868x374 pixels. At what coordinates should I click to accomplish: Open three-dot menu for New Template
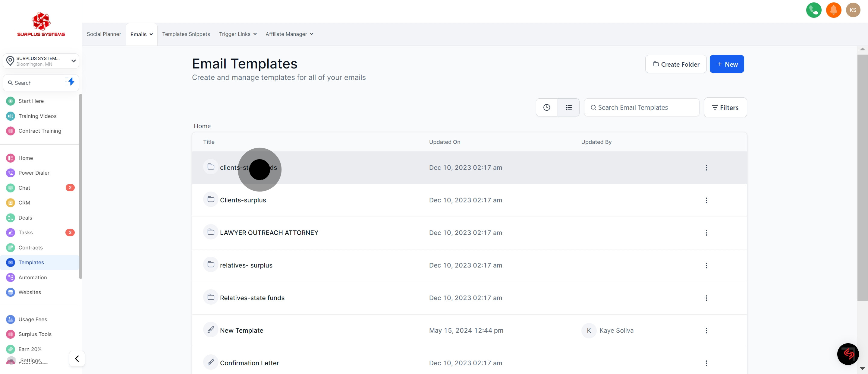pyautogui.click(x=706, y=331)
